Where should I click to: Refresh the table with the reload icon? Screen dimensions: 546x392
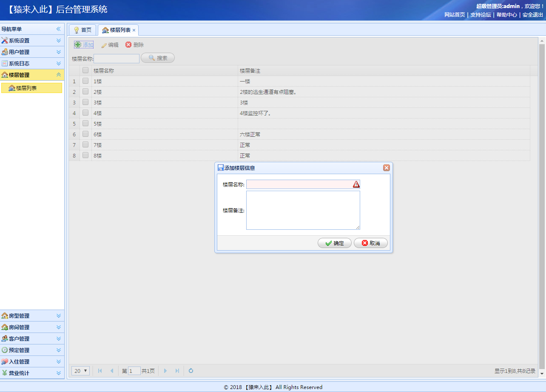pos(191,371)
